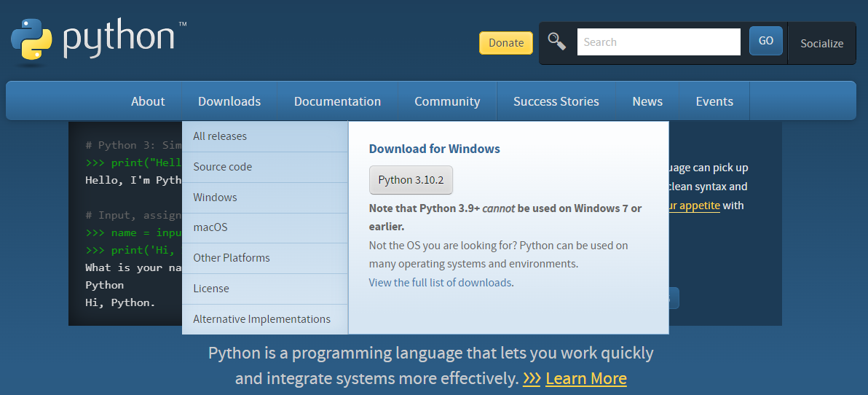Select macOS in Downloads dropdown

[264, 227]
